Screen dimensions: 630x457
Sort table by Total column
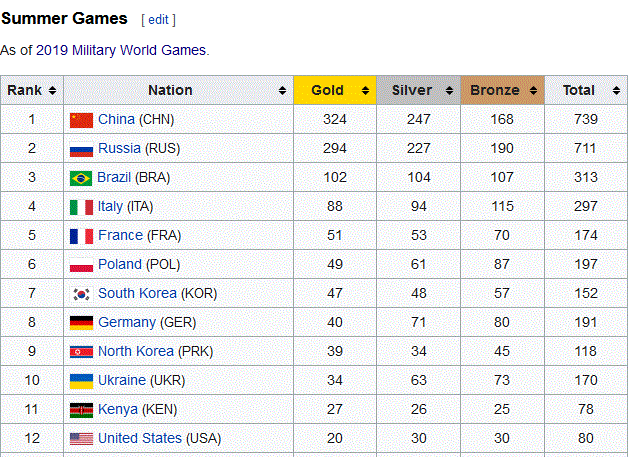(585, 90)
